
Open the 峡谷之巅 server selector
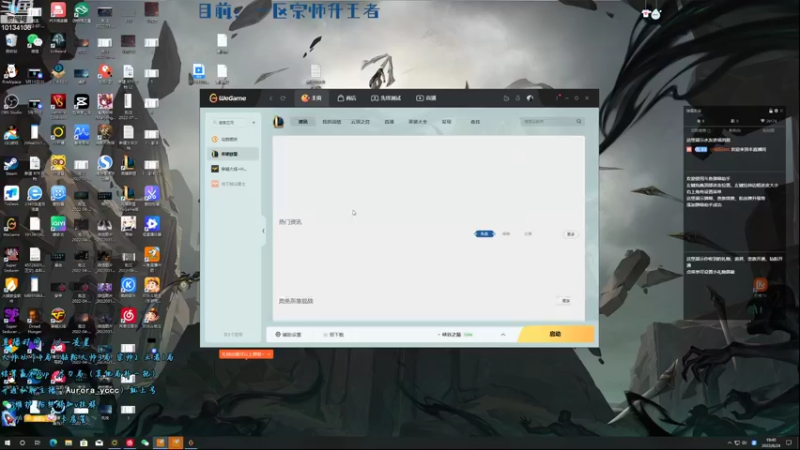click(x=455, y=335)
